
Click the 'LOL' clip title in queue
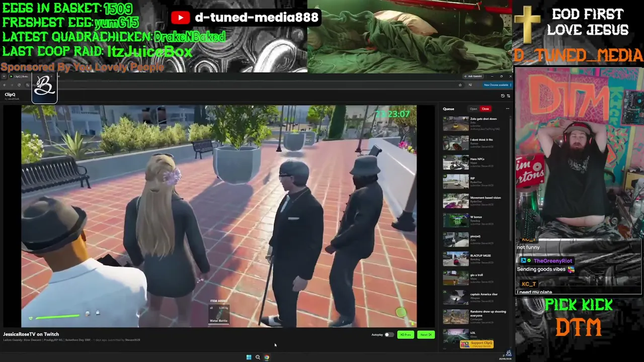473,333
